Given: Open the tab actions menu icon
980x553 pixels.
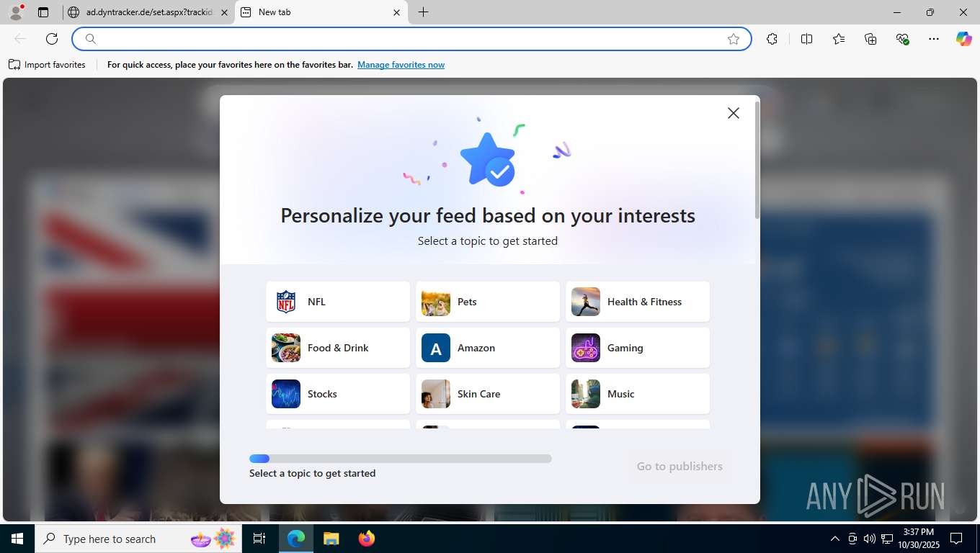Looking at the screenshot, I should [43, 12].
